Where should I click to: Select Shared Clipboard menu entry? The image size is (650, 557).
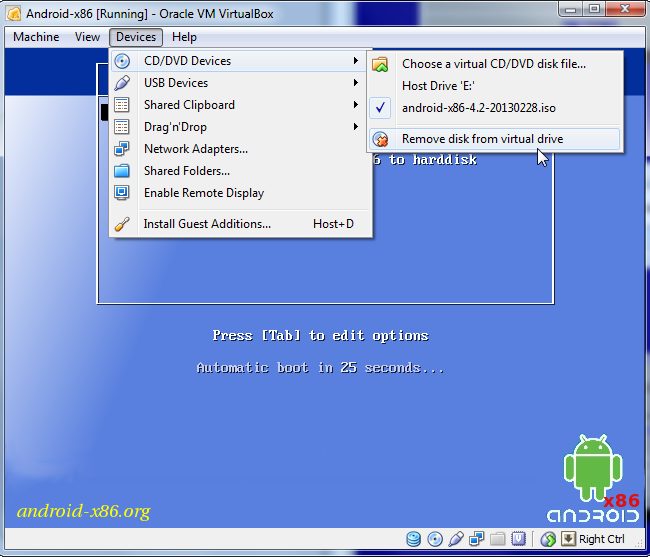point(240,105)
